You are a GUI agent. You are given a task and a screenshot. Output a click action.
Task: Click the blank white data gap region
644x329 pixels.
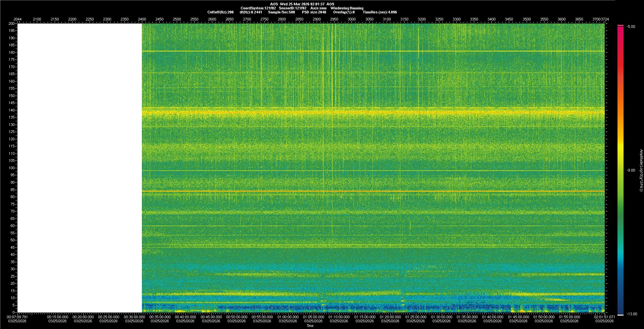point(79,168)
